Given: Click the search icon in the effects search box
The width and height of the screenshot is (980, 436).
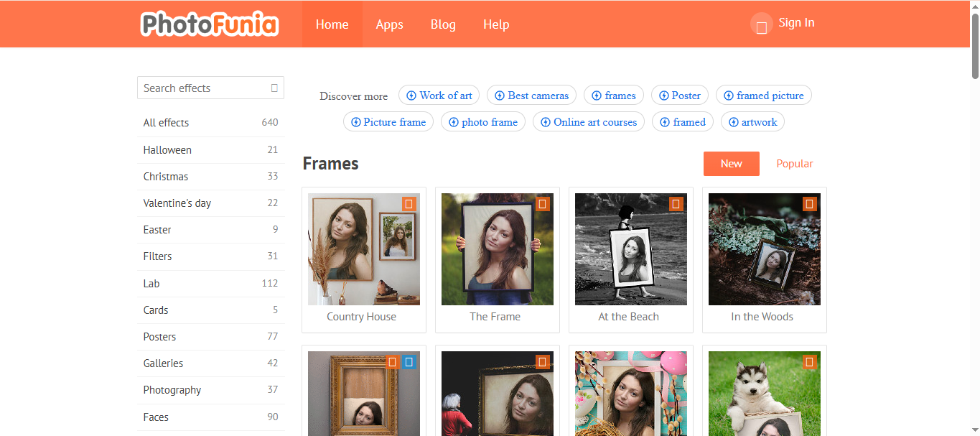Looking at the screenshot, I should click(274, 87).
